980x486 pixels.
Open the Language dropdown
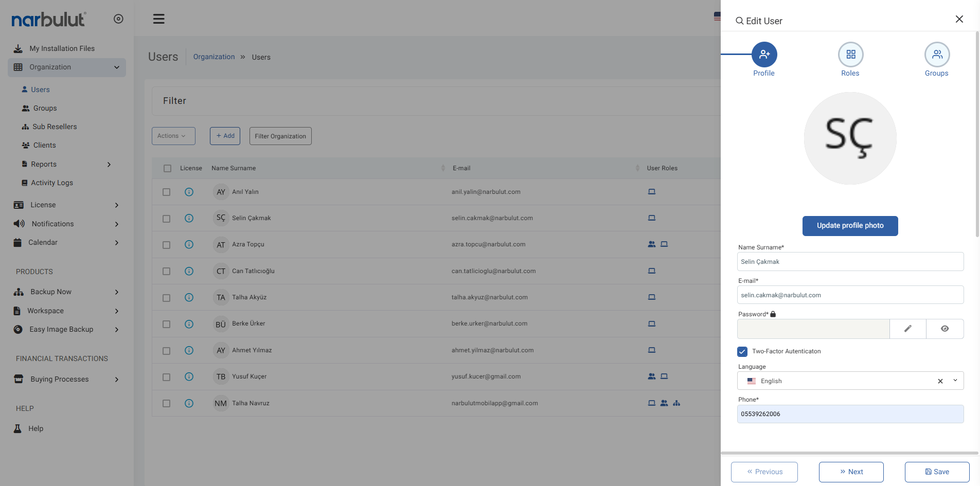tap(955, 381)
